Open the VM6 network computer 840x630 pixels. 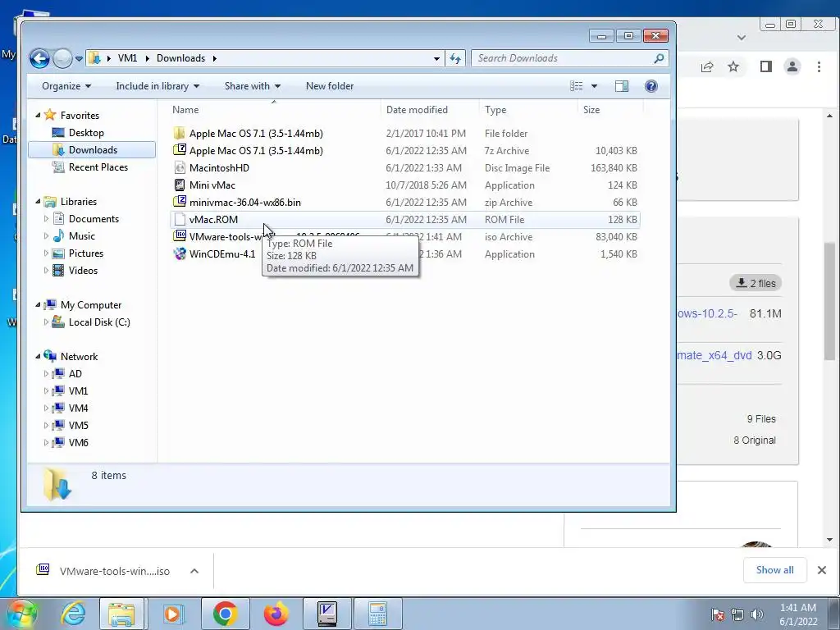78,442
